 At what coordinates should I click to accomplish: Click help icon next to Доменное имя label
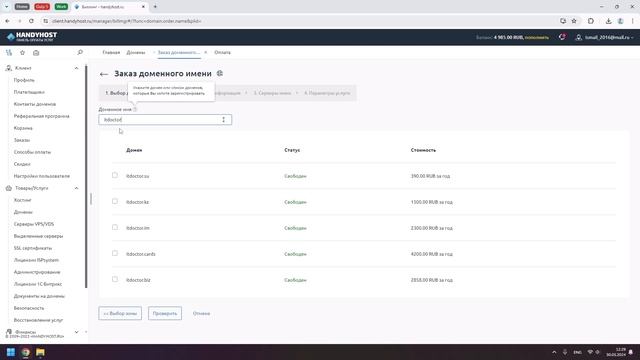135,109
